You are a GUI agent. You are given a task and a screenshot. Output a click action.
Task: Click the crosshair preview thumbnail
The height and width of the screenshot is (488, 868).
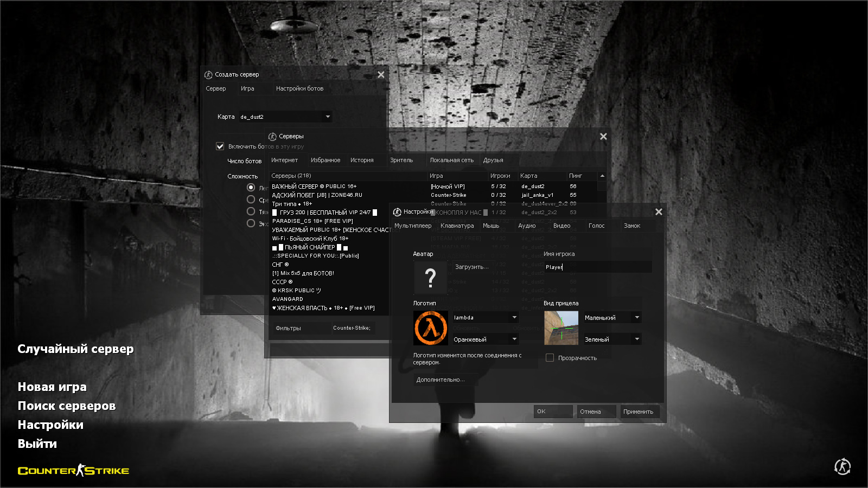click(x=561, y=328)
